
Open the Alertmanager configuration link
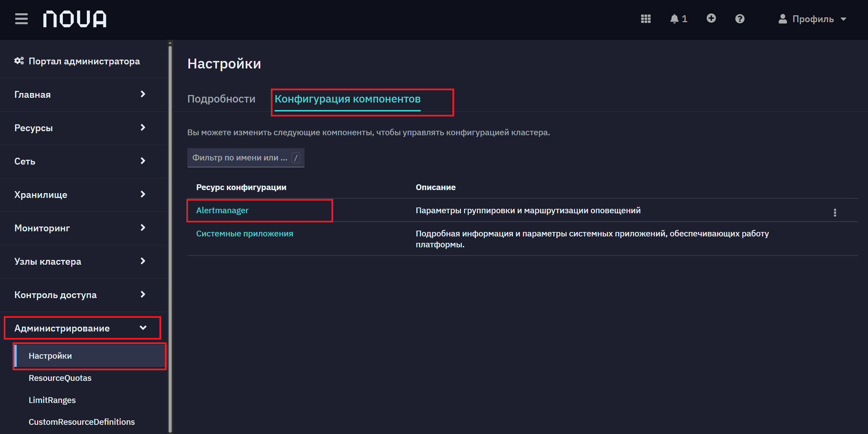(x=222, y=211)
